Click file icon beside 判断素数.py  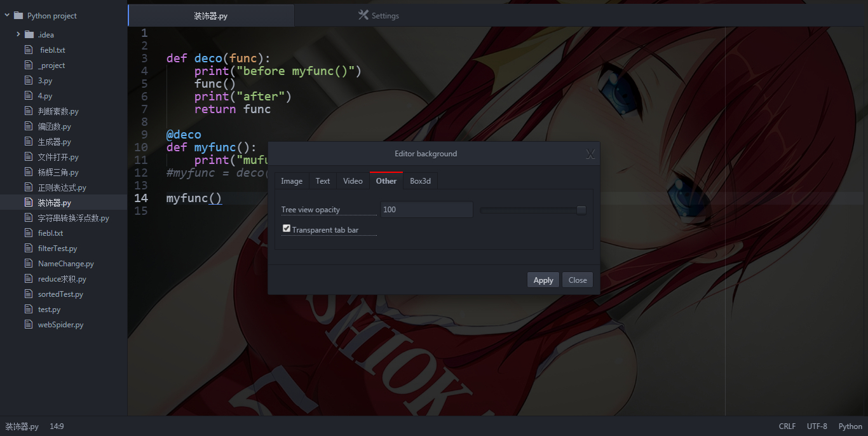coord(28,111)
